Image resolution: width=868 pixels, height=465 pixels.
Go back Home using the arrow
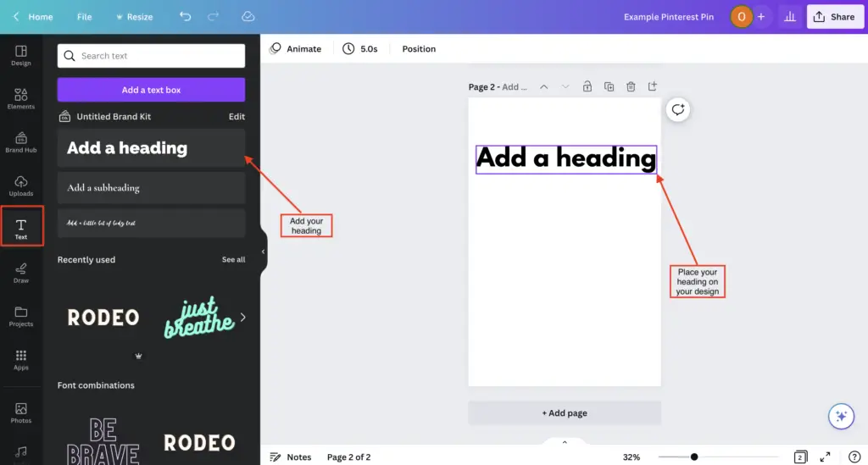tap(15, 17)
